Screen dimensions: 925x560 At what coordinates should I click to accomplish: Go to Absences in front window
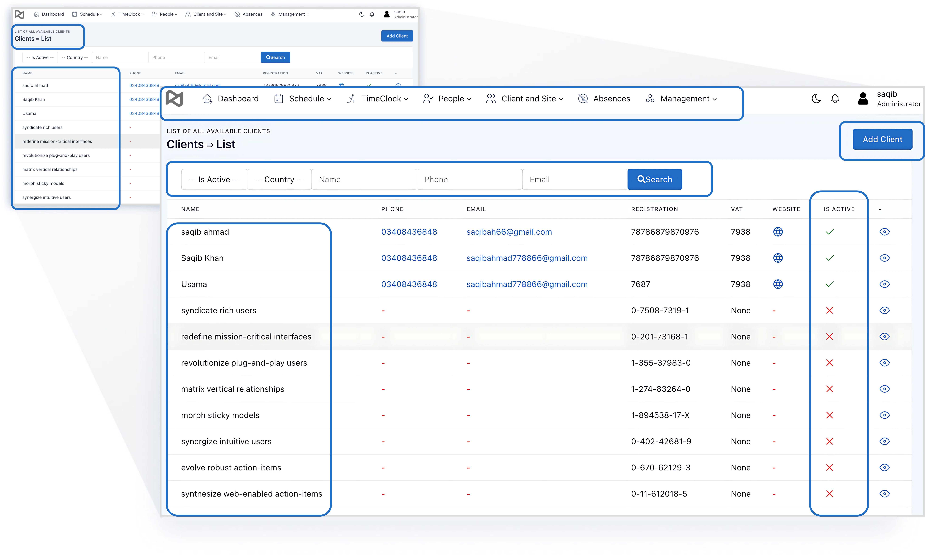click(604, 99)
